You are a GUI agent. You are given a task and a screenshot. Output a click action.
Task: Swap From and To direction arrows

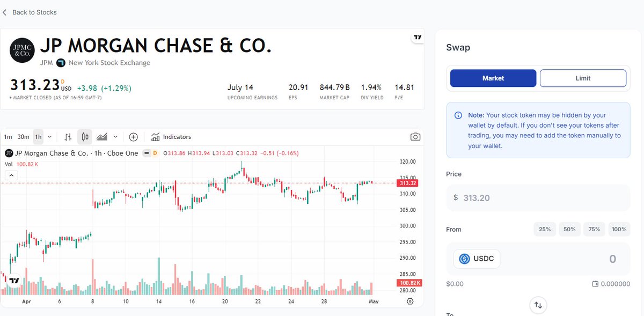[538, 305]
